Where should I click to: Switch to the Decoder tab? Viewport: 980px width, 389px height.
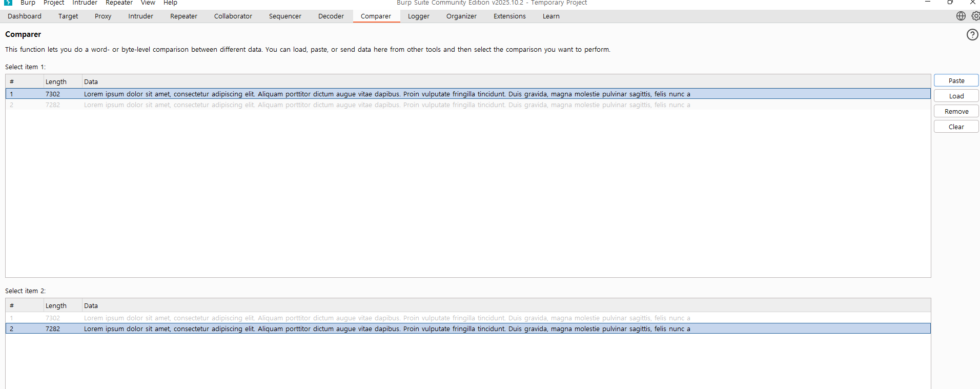point(331,16)
